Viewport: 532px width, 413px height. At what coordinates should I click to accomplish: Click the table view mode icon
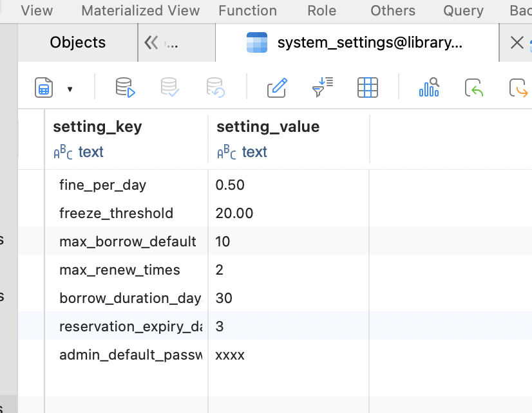click(44, 88)
